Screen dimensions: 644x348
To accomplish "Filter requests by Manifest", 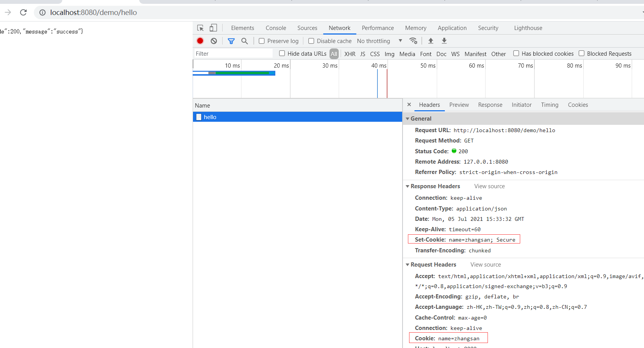I will tap(475, 54).
